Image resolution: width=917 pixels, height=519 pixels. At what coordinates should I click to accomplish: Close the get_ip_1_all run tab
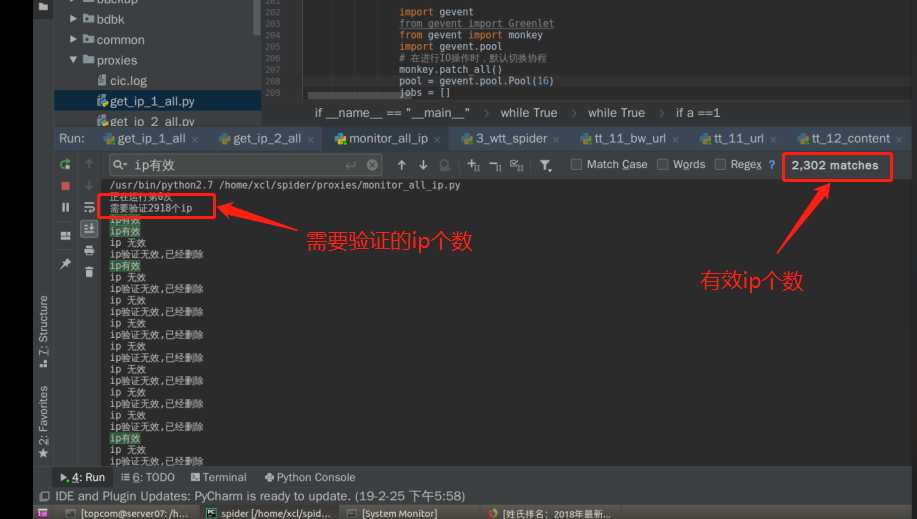(195, 140)
